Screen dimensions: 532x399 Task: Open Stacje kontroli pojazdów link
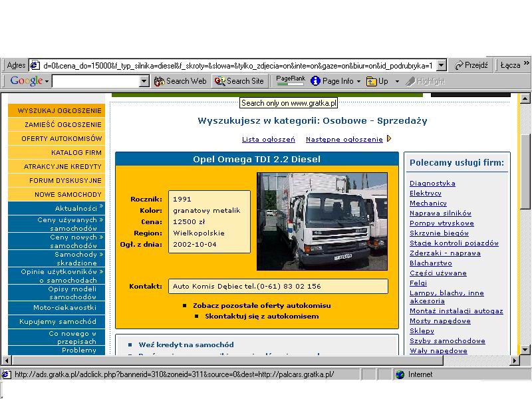click(454, 243)
